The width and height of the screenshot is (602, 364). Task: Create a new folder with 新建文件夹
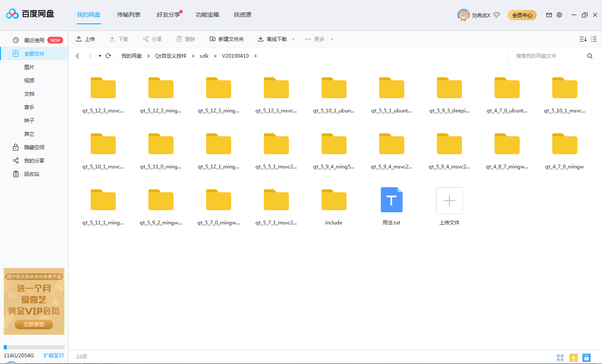pyautogui.click(x=227, y=39)
